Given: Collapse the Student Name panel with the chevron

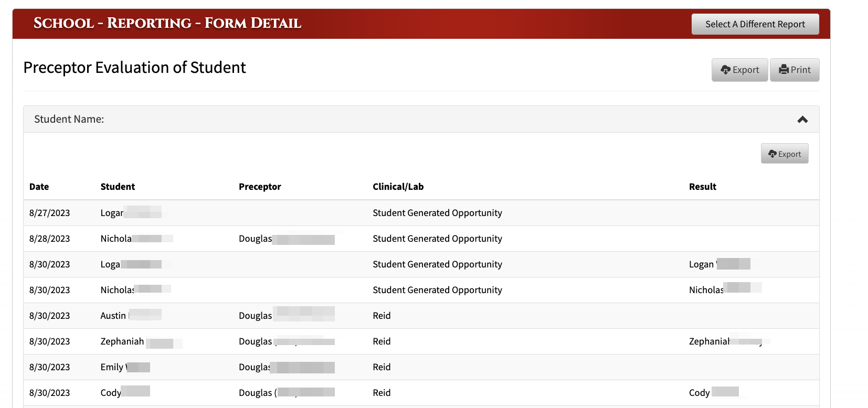Looking at the screenshot, I should point(802,120).
